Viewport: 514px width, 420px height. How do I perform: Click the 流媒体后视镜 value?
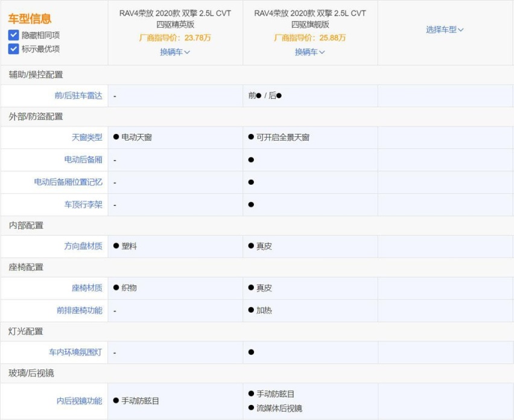[x=279, y=408]
